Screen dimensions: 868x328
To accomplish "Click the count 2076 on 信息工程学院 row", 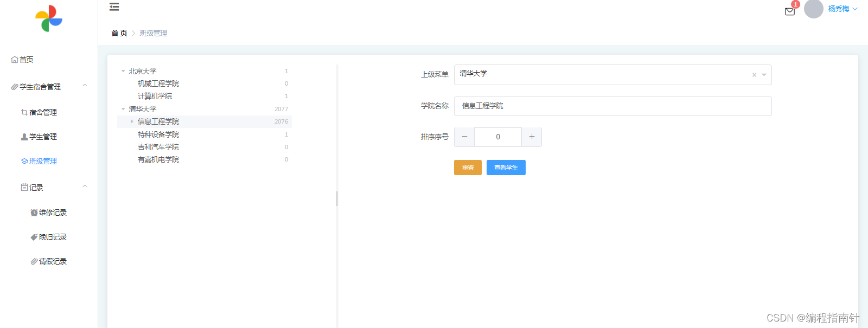I will coord(281,121).
